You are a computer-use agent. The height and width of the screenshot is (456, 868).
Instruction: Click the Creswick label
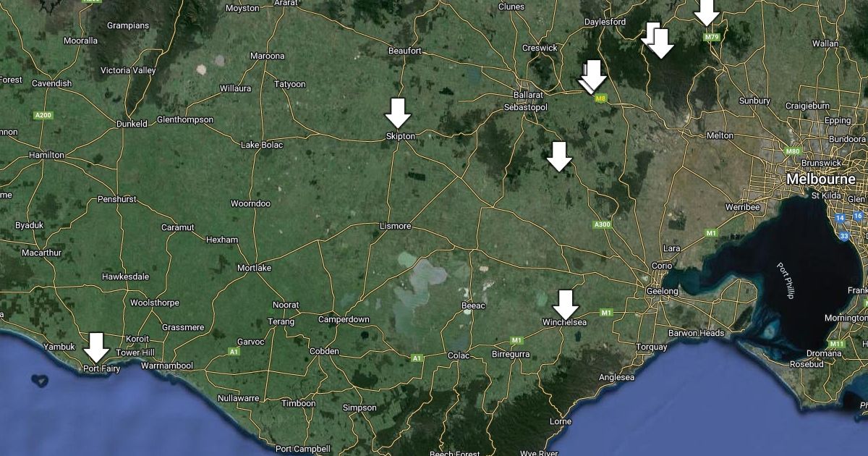[540, 48]
